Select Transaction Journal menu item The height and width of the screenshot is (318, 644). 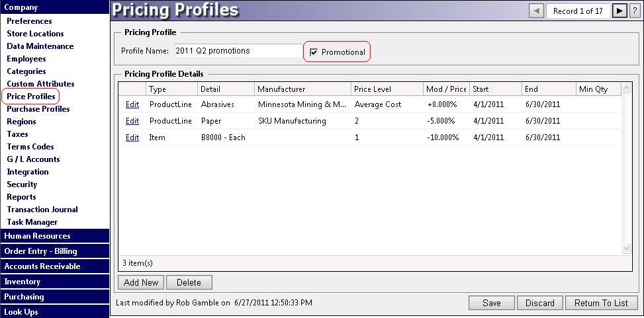pos(42,210)
